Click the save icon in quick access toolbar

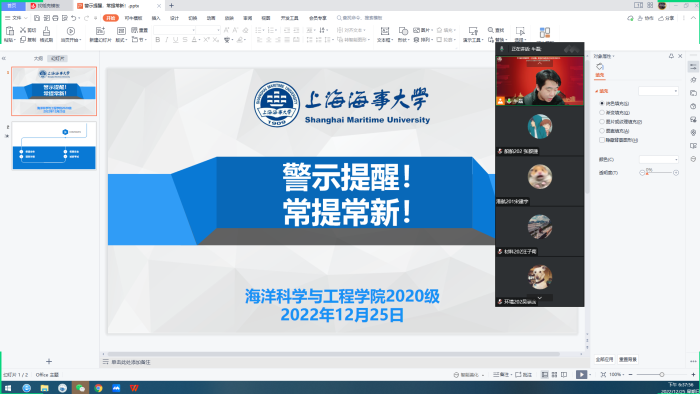pyautogui.click(x=37, y=18)
